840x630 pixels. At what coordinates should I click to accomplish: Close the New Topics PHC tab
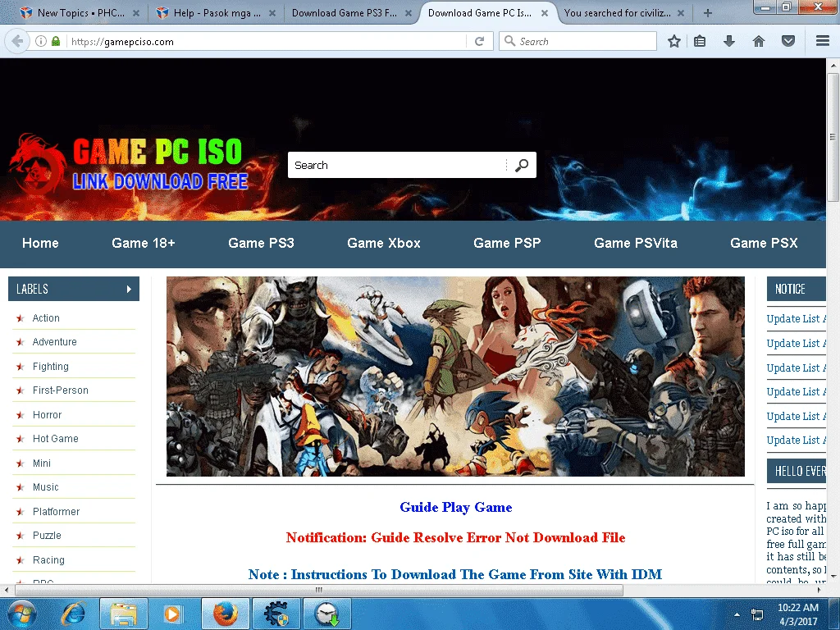point(136,13)
